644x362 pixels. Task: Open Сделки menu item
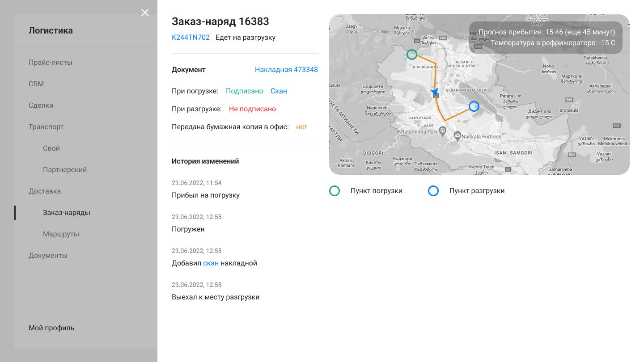pos(41,105)
